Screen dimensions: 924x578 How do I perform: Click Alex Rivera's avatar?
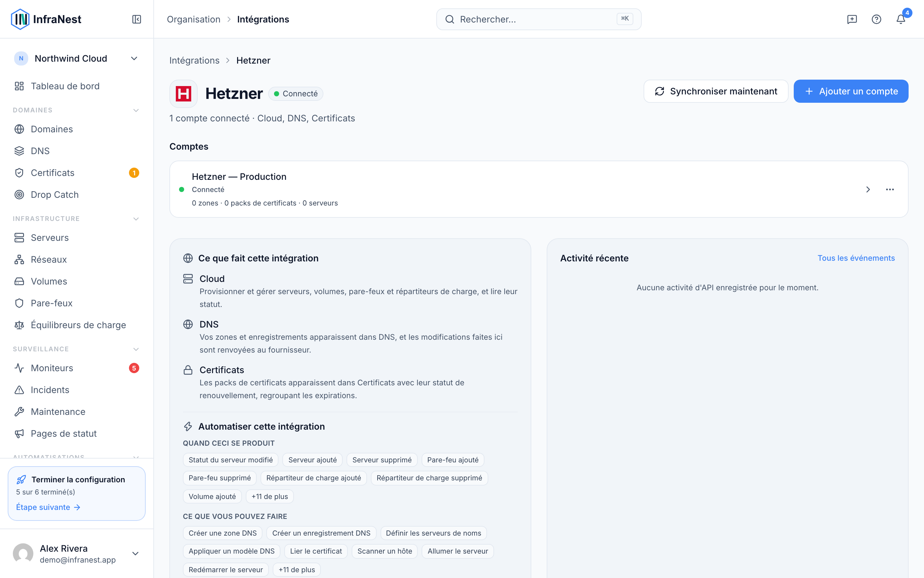(x=23, y=554)
